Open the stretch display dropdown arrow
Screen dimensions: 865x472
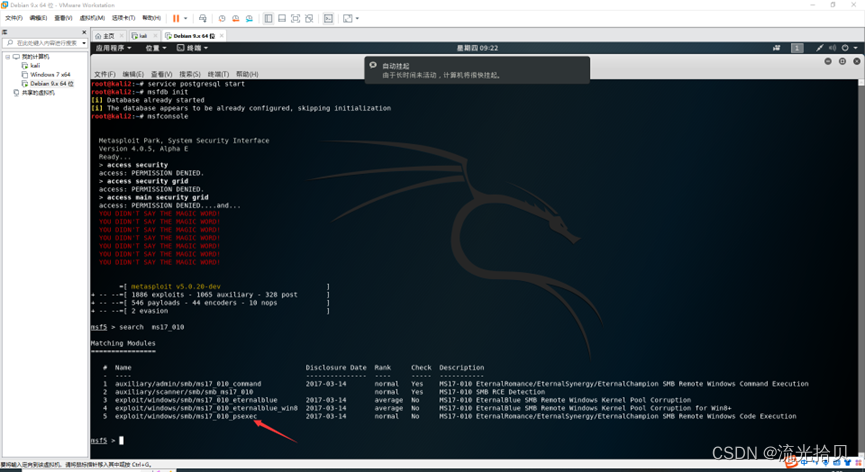click(x=357, y=18)
